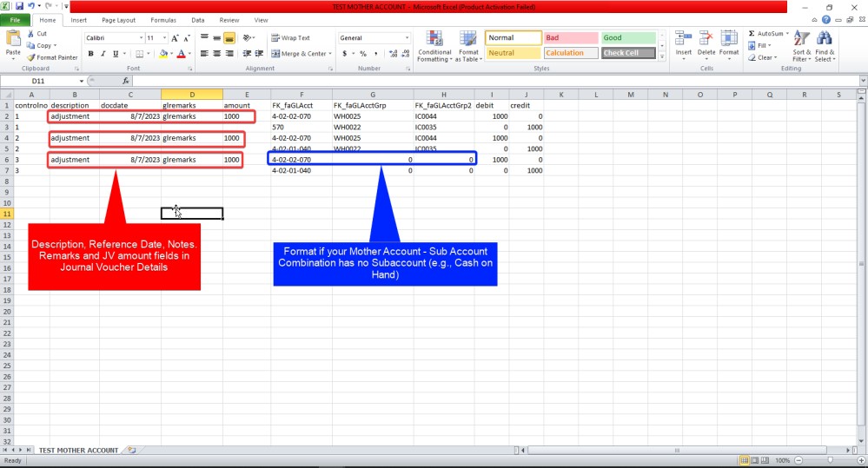Open the Page Layout ribbon tab
868x468 pixels.
[118, 20]
